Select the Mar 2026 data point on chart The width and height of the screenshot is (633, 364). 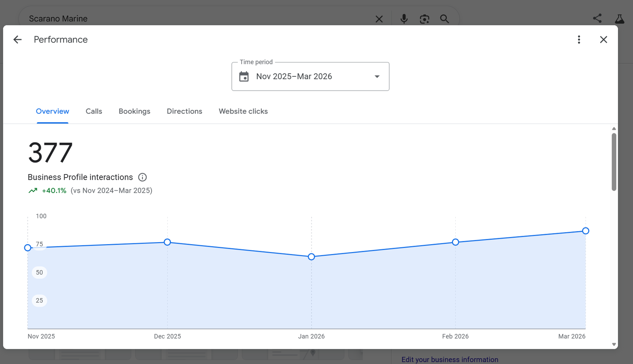coord(586,231)
